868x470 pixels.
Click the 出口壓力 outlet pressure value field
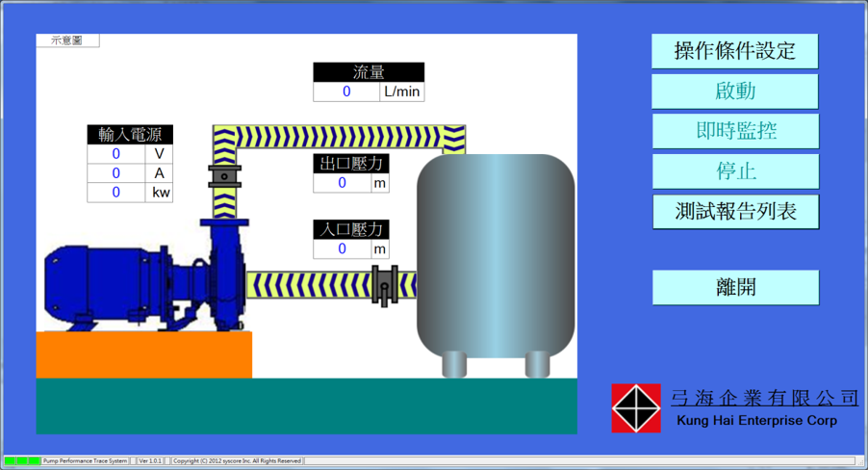click(342, 183)
